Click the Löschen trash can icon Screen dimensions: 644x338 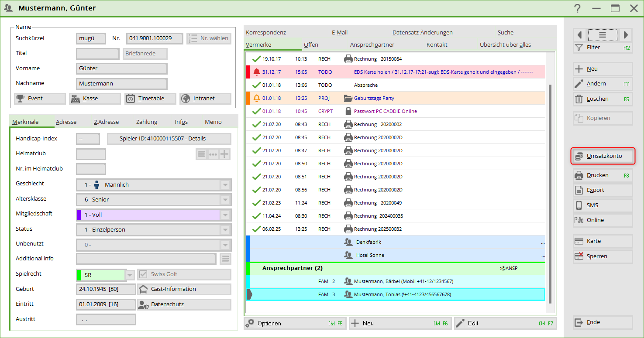coord(579,99)
